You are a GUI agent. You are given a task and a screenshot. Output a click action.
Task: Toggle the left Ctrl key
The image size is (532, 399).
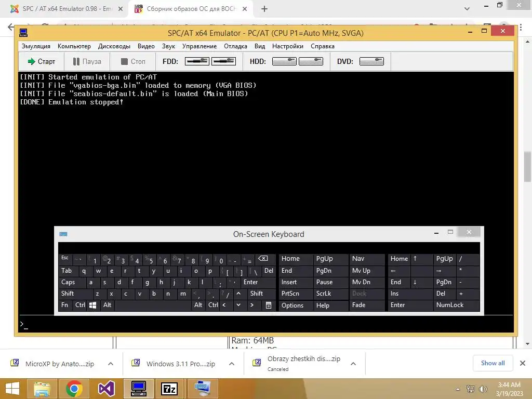80,305
